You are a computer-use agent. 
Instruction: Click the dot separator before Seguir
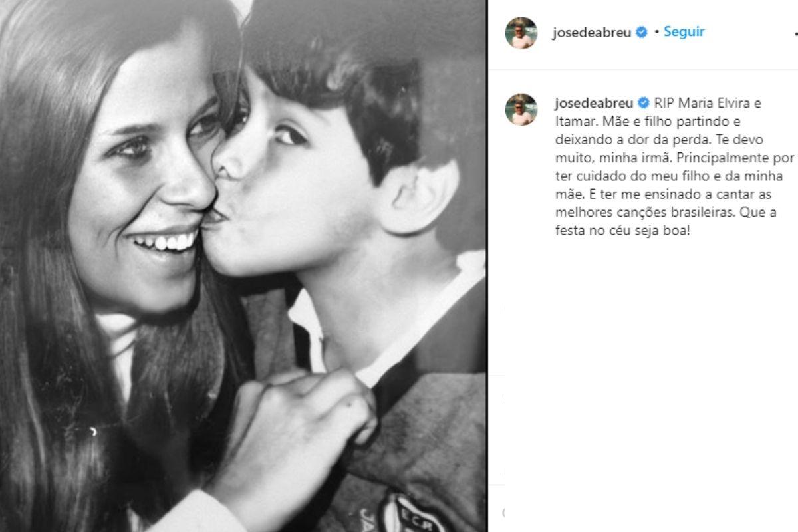656,33
